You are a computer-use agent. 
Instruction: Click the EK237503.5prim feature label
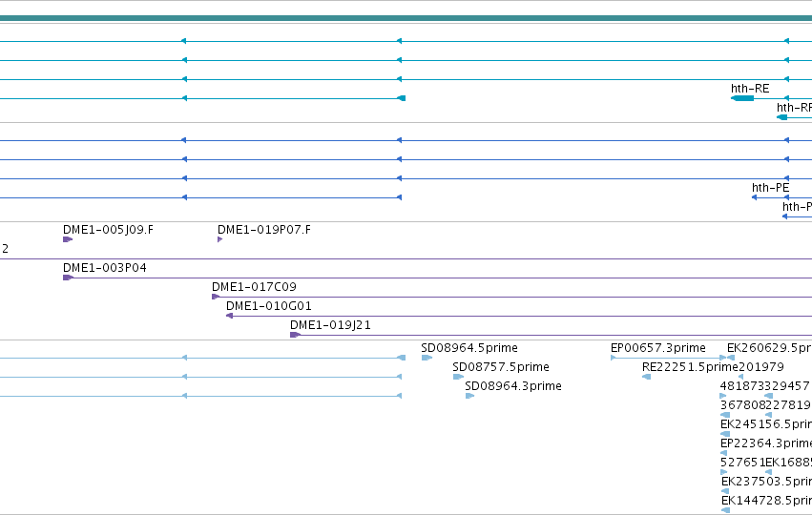tap(766, 482)
